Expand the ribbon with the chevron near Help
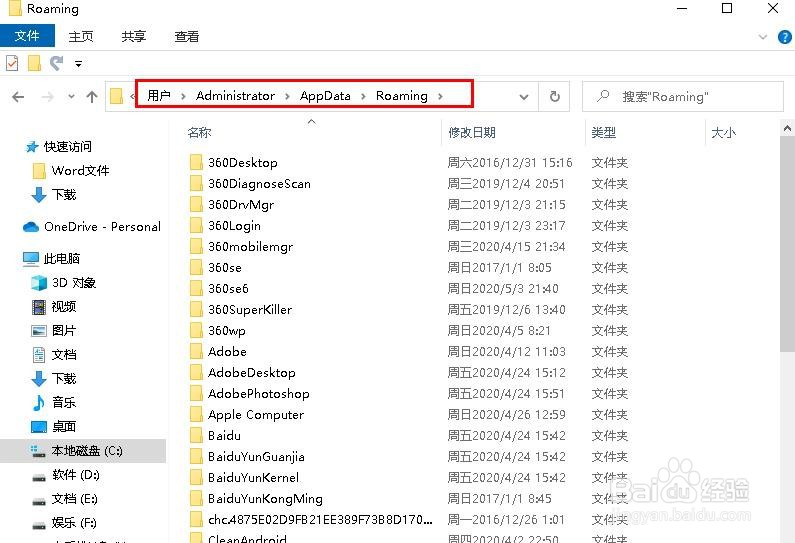This screenshot has height=543, width=795. point(763,37)
